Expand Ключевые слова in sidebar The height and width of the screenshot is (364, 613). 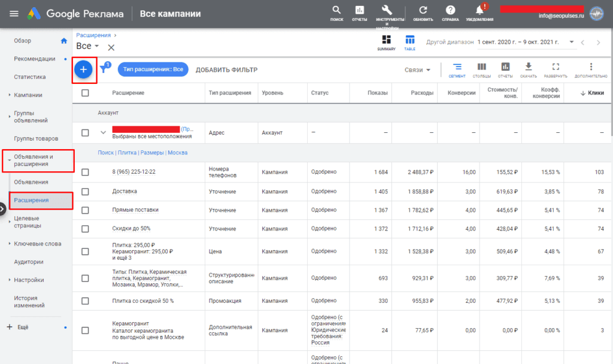(x=10, y=244)
